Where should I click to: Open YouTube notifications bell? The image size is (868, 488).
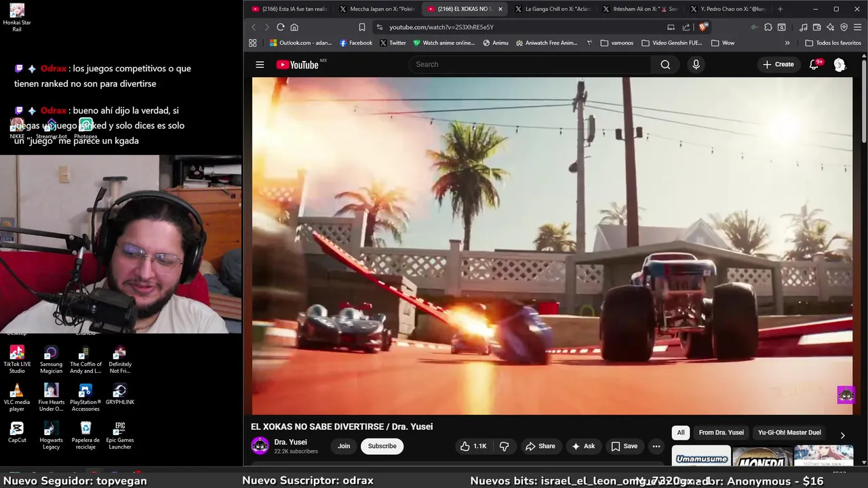click(x=814, y=64)
